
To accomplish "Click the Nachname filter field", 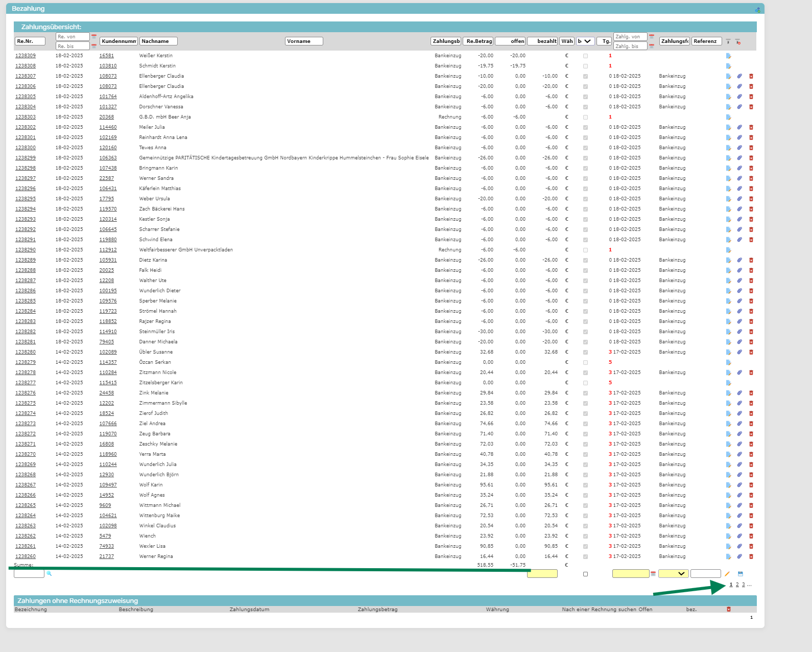I will 159,41.
